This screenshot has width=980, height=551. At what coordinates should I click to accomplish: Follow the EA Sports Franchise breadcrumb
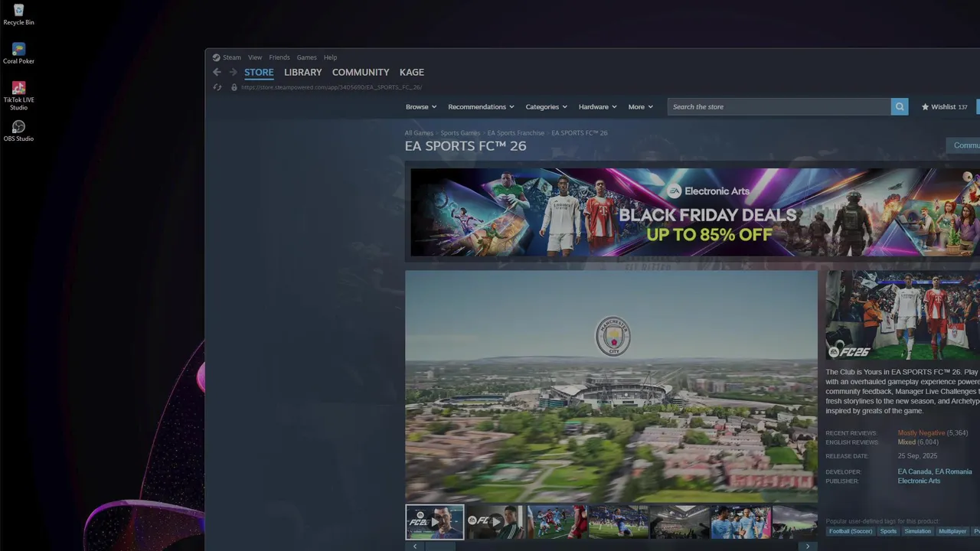point(516,133)
